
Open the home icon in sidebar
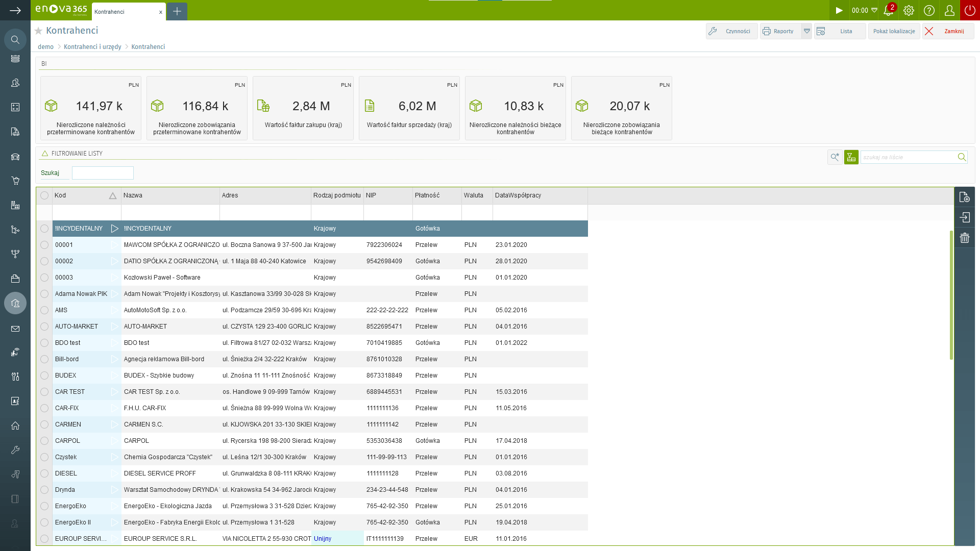pos(15,425)
